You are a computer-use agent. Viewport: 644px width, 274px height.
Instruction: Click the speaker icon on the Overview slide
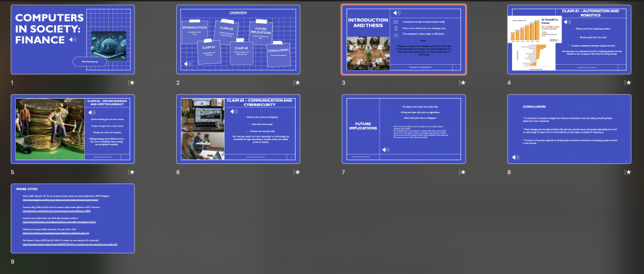[x=187, y=63]
